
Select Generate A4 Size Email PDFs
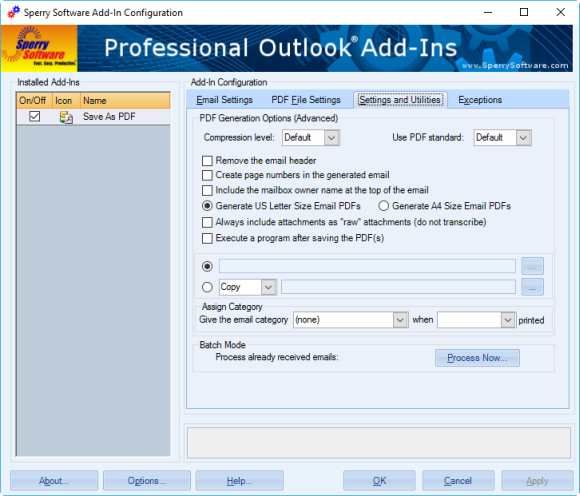click(x=384, y=206)
